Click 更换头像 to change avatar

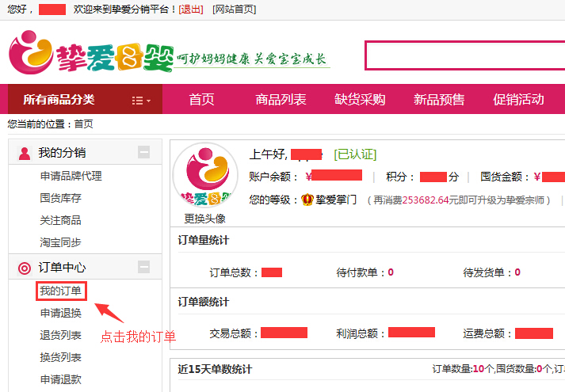point(205,219)
